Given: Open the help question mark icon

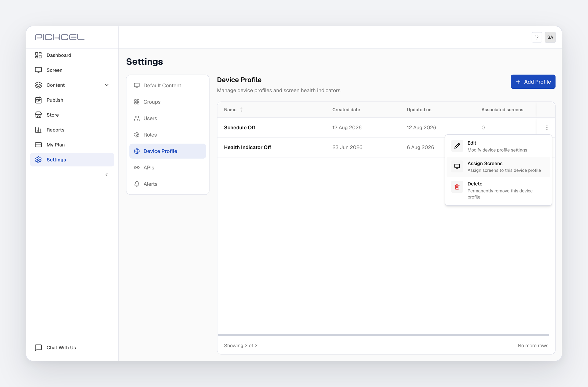Looking at the screenshot, I should [x=537, y=37].
